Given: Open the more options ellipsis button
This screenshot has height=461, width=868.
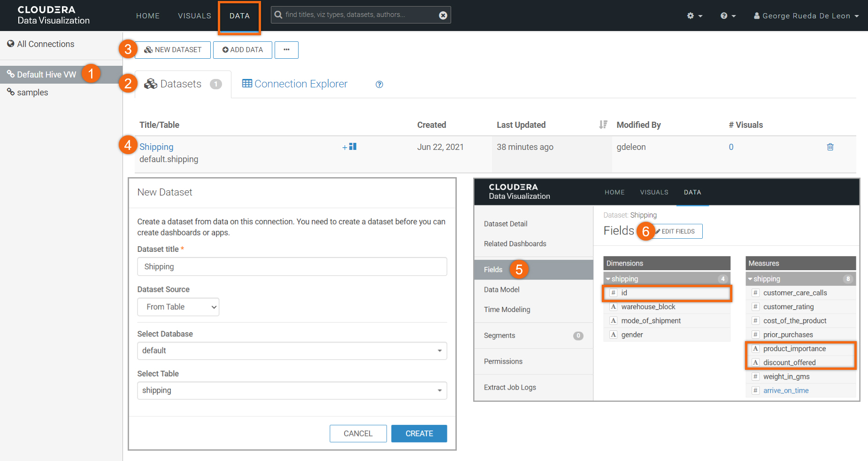Looking at the screenshot, I should (x=286, y=50).
